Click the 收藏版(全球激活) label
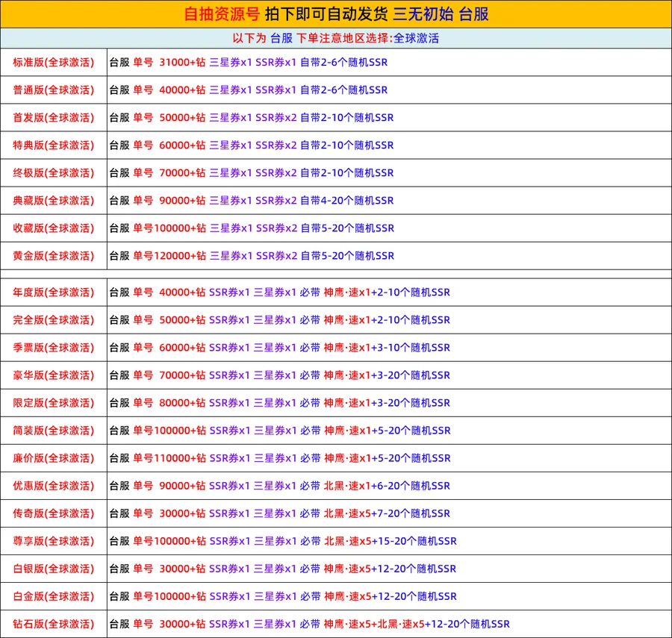 (x=54, y=228)
